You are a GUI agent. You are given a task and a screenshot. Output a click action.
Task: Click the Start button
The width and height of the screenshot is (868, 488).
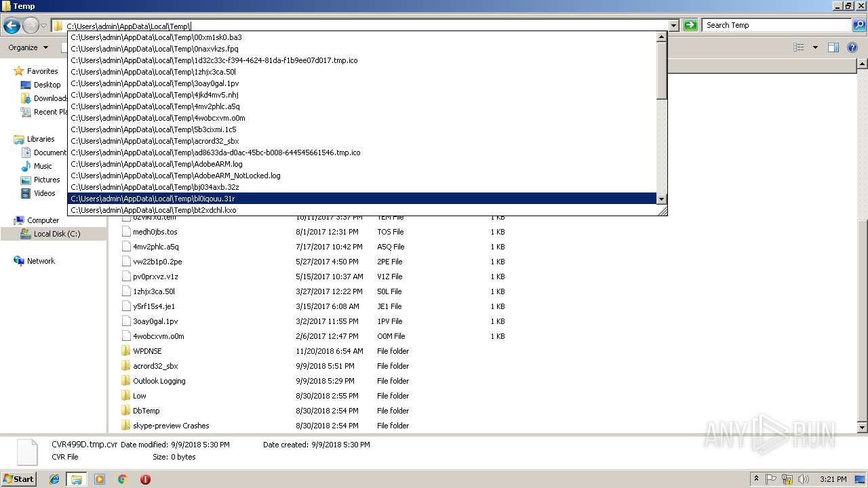pos(19,479)
